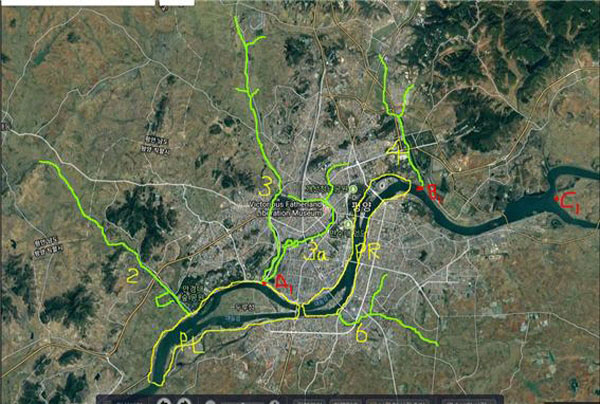This screenshot has width=600, height=404.
Task: Click the slider track in bottom toolbar
Action: [242, 402]
